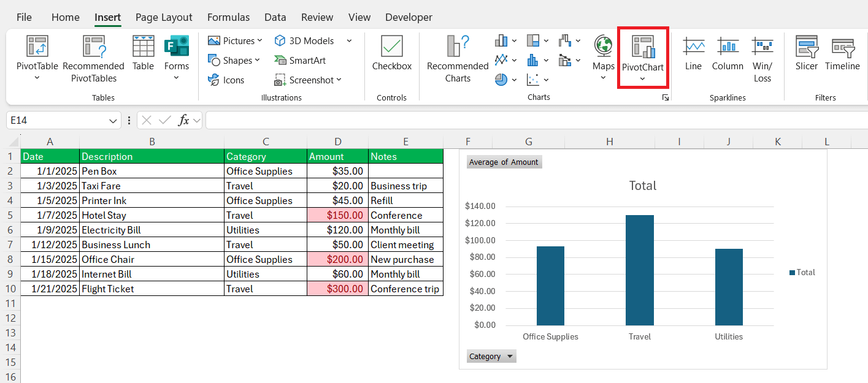868x383 pixels.
Task: Select the Utilities cell beside Internet Bill
Action: [266, 274]
